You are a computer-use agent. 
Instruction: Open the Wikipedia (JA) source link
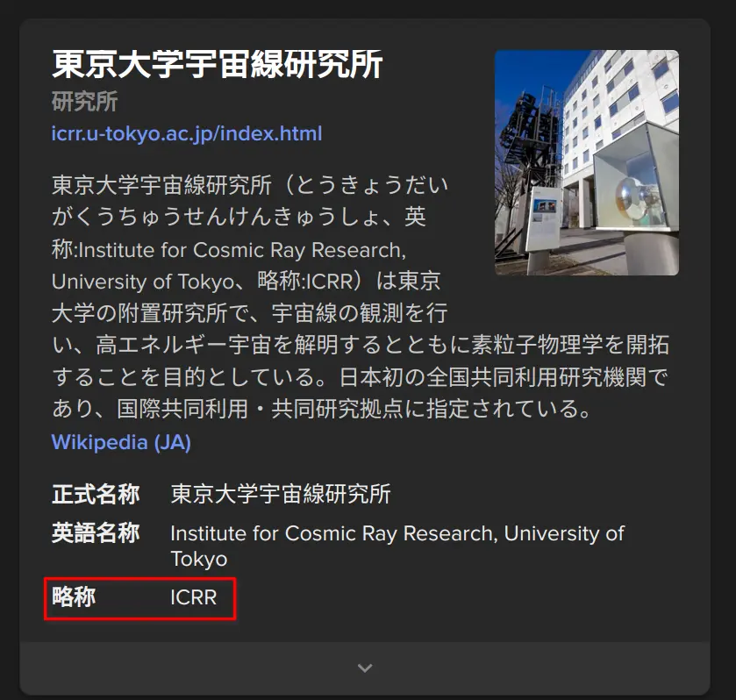pos(121,441)
